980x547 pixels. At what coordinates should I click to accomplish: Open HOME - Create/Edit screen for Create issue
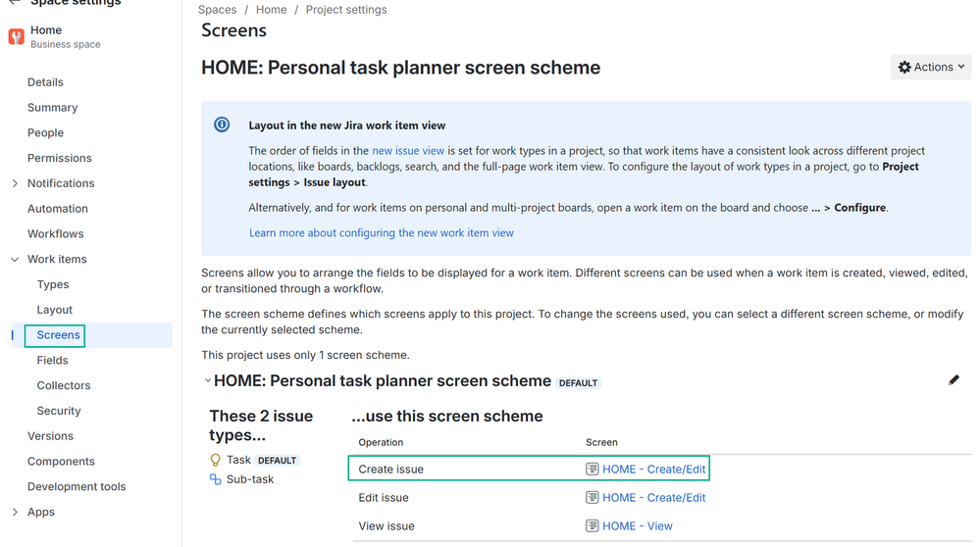tap(653, 469)
